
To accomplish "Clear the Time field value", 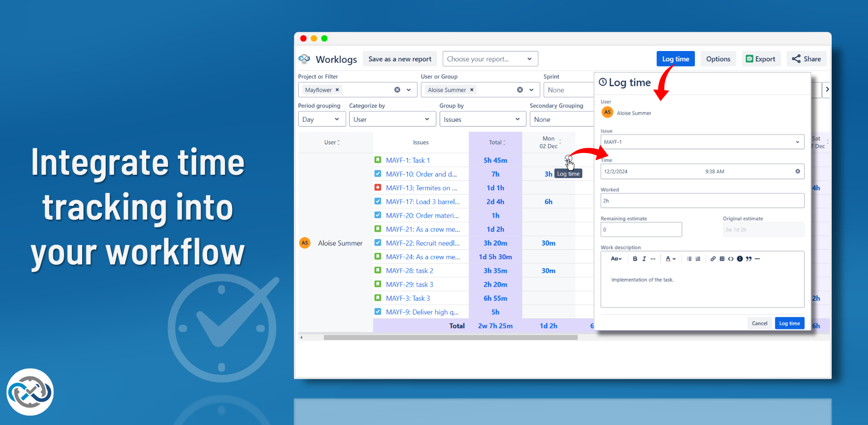I will click(x=798, y=171).
